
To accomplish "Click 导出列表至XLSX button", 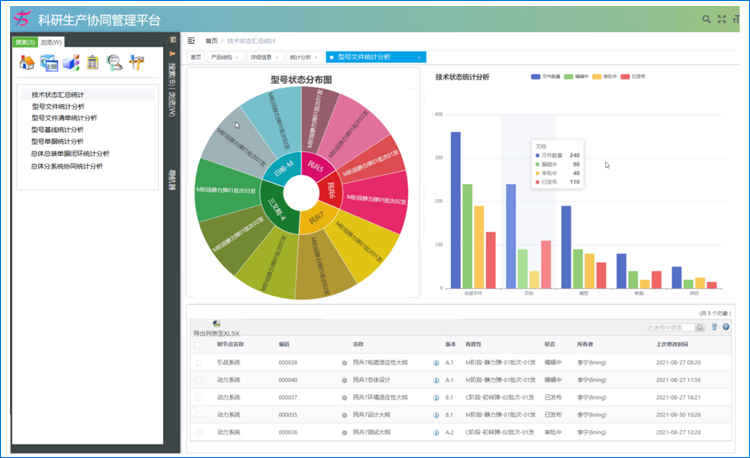I will click(216, 333).
